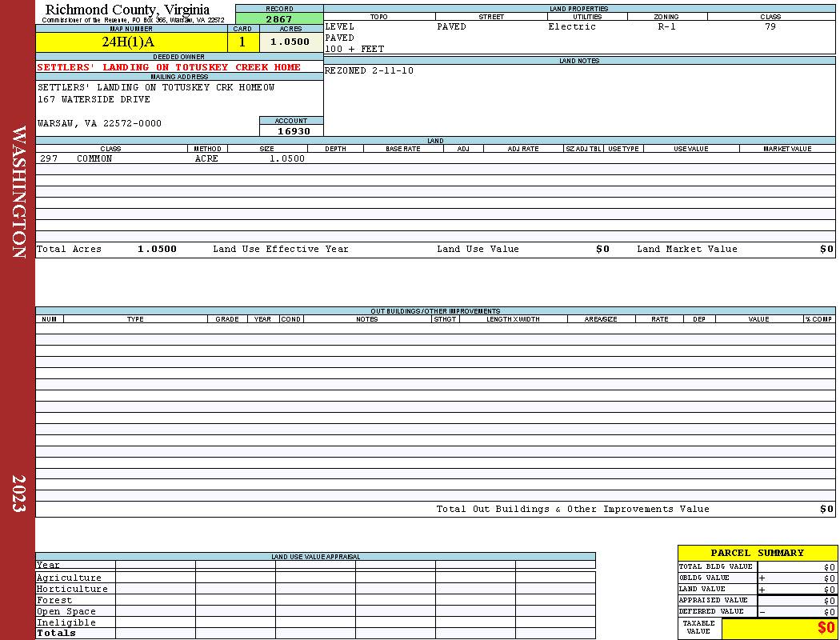Click the land size 1.0500 cell
Image resolution: width=840 pixels, height=640 pixels.
tap(286, 158)
